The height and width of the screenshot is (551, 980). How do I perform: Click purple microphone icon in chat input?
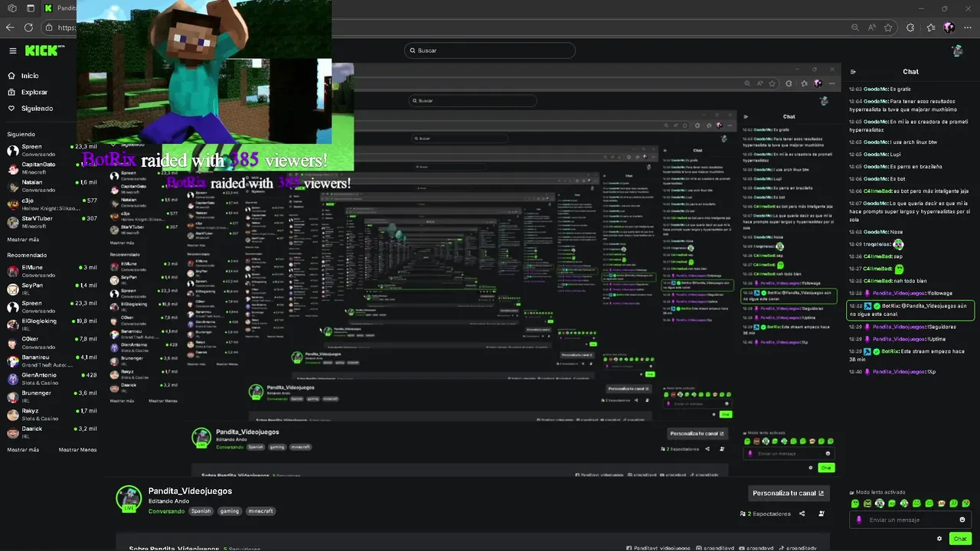tap(858, 520)
